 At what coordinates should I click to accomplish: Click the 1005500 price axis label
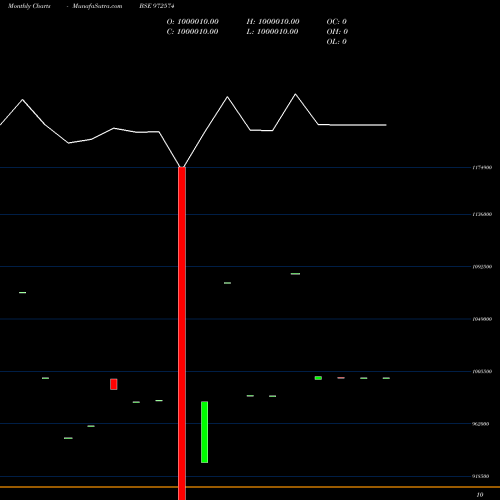point(482,371)
